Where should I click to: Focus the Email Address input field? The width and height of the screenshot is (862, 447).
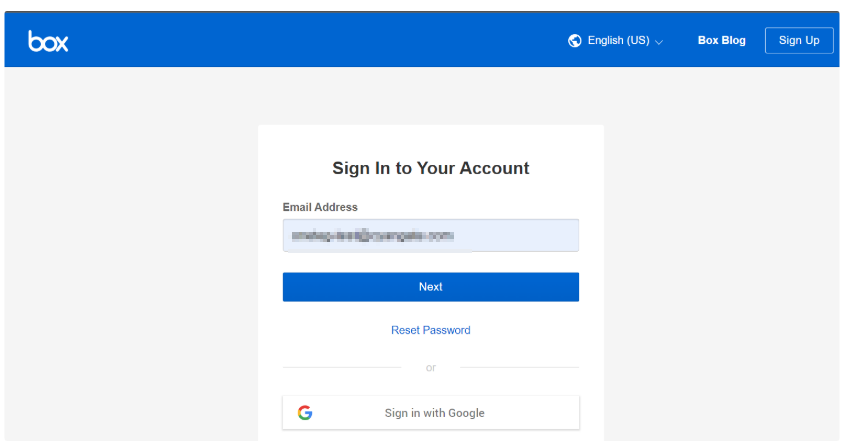(x=520, y=236)
